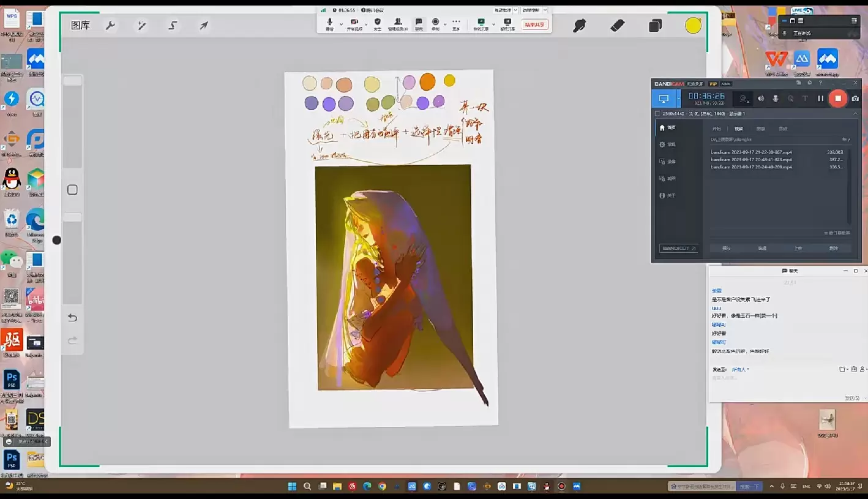Toggle Bandicam microphone recording
Image resolution: width=868 pixels, height=499 pixels.
(776, 99)
